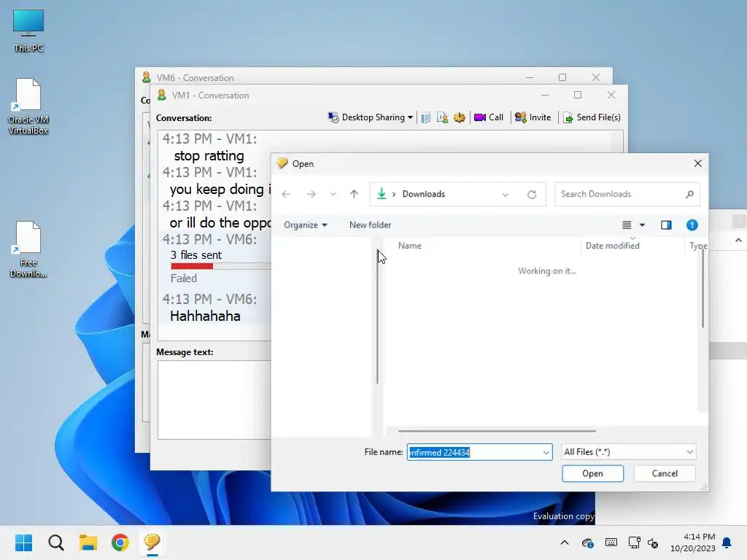Screen dimensions: 747x560
Task: Click the Downloads breadcrumb in address bar
Action: (424, 194)
